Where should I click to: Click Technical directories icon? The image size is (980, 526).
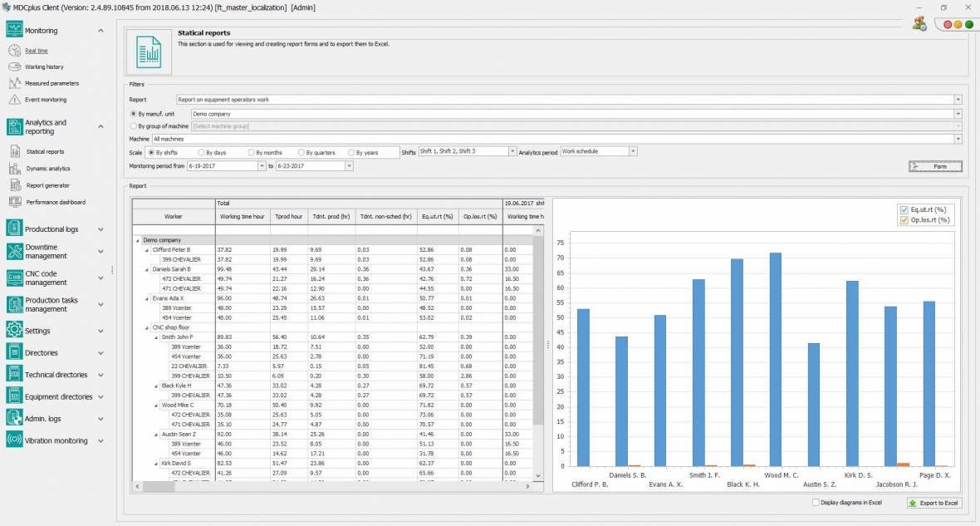click(14, 375)
